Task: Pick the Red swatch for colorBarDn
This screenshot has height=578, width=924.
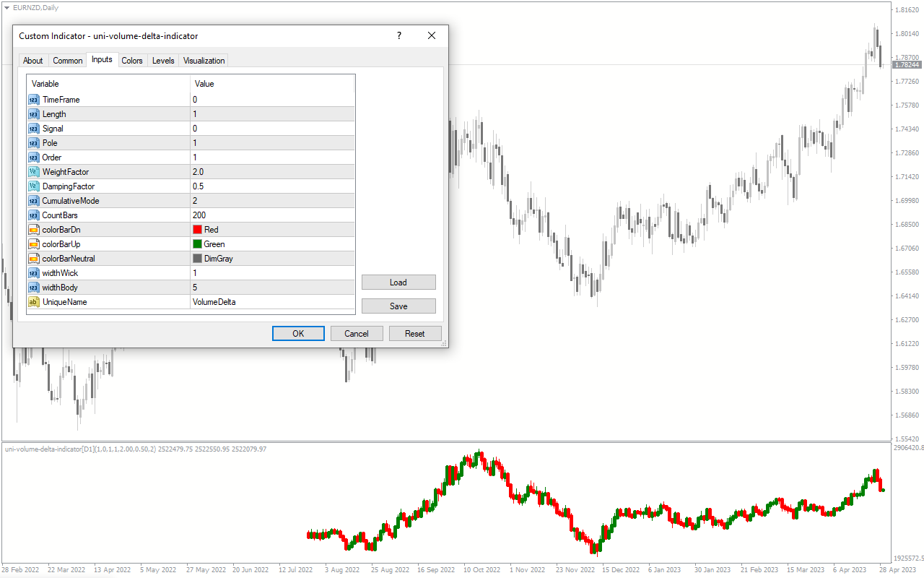Action: click(197, 230)
